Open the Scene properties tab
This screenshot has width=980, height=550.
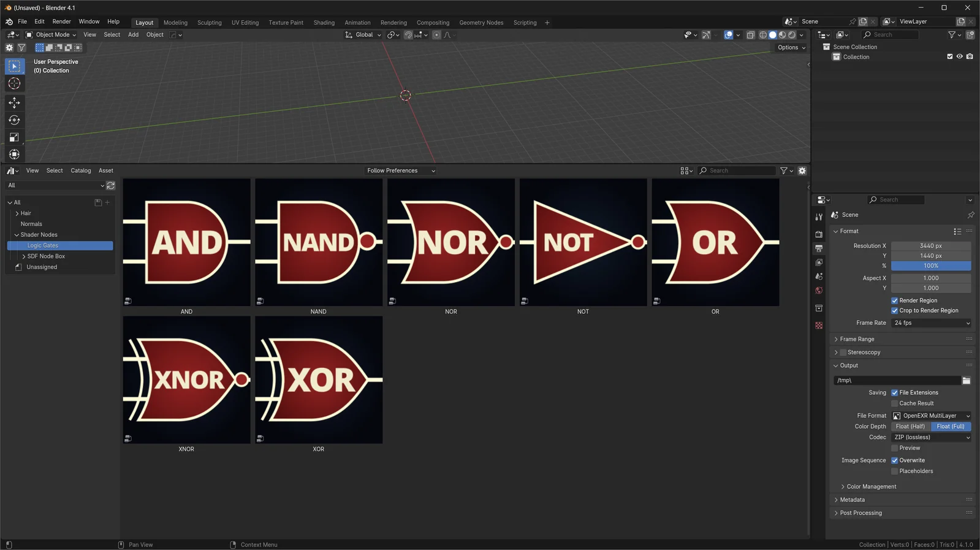819,277
